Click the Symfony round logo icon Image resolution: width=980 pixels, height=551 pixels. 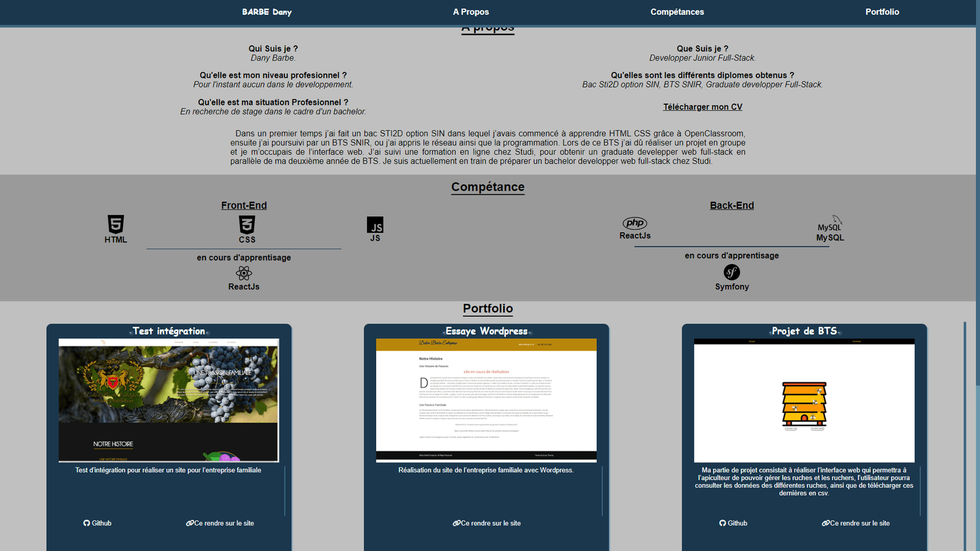click(732, 272)
